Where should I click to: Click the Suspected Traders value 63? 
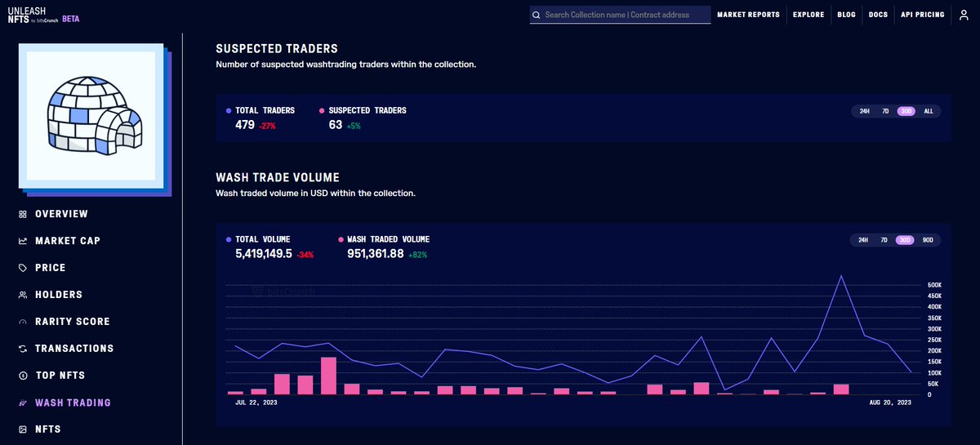pos(336,125)
